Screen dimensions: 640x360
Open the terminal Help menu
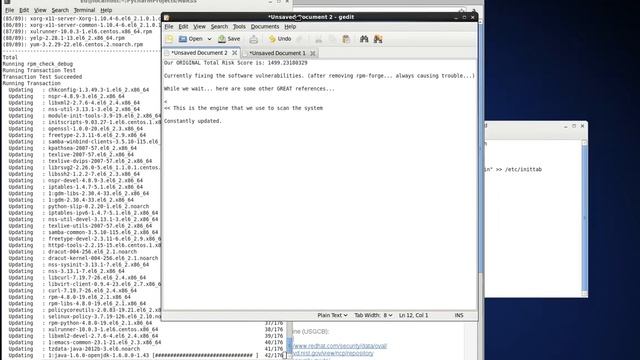point(106,10)
